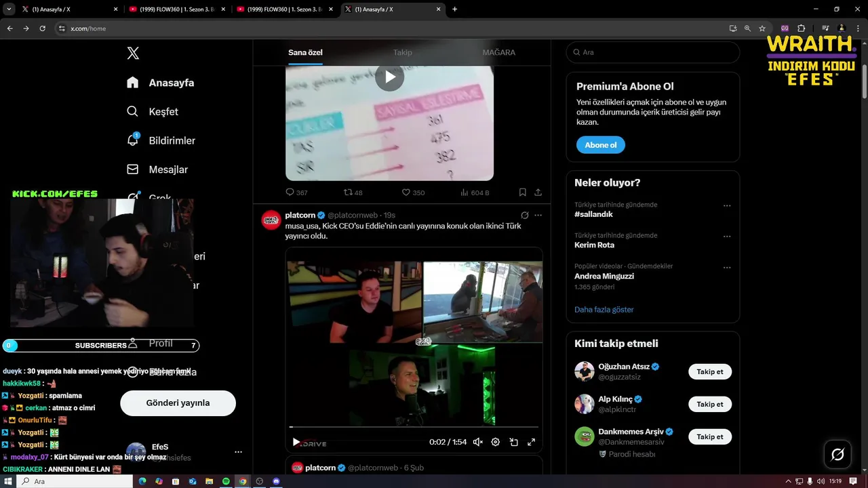Open Chrome extensions puzzle menu
Viewport: 868px width, 488px height.
801,28
